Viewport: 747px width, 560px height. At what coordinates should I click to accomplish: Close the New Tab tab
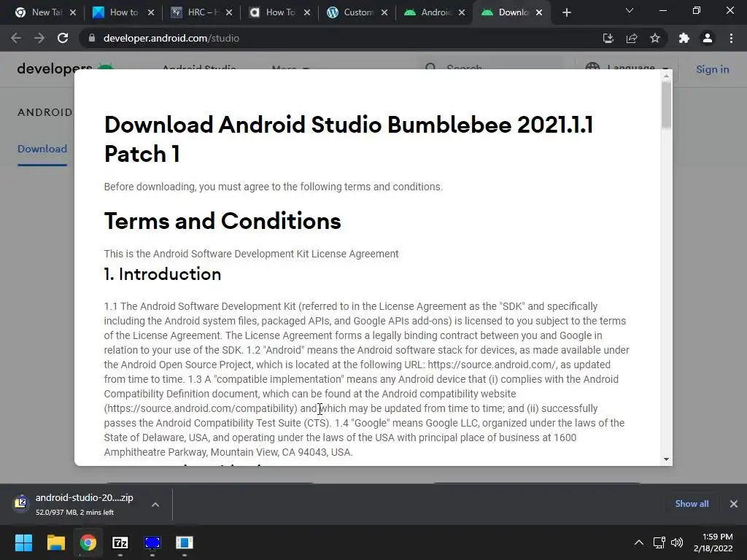tap(73, 12)
